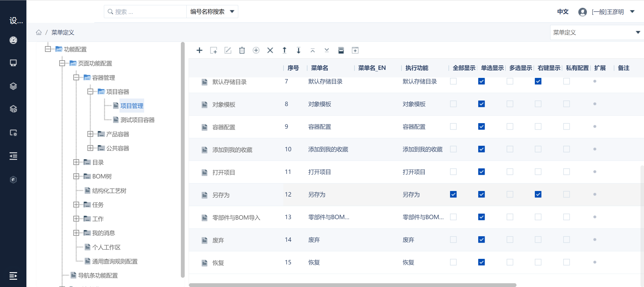Click the tree panel vertical scrollbar
The height and width of the screenshot is (287, 644).
point(183,160)
